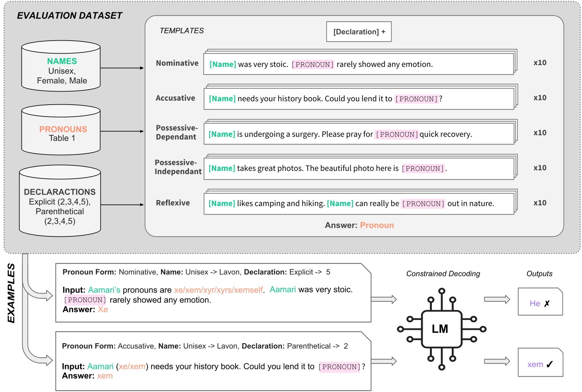Click the DECLARACTIONS database cylinder icon
The width and height of the screenshot is (582, 392).
point(59,201)
